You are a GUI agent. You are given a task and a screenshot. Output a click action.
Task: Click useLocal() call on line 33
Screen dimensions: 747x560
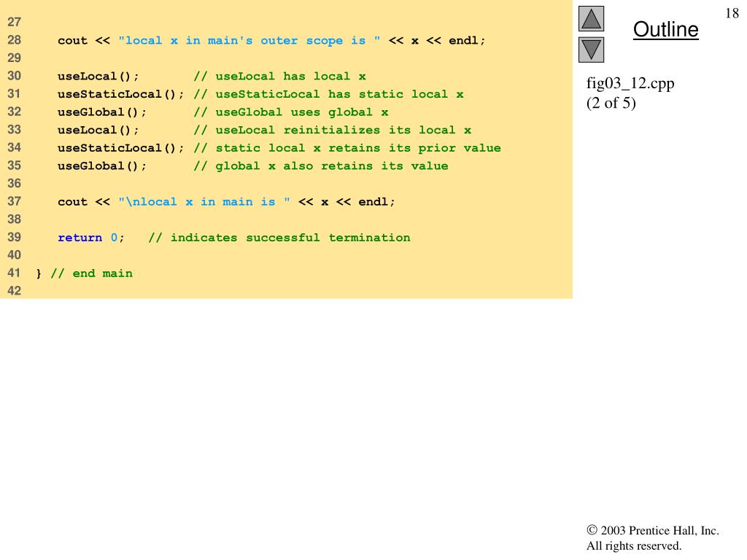98,130
